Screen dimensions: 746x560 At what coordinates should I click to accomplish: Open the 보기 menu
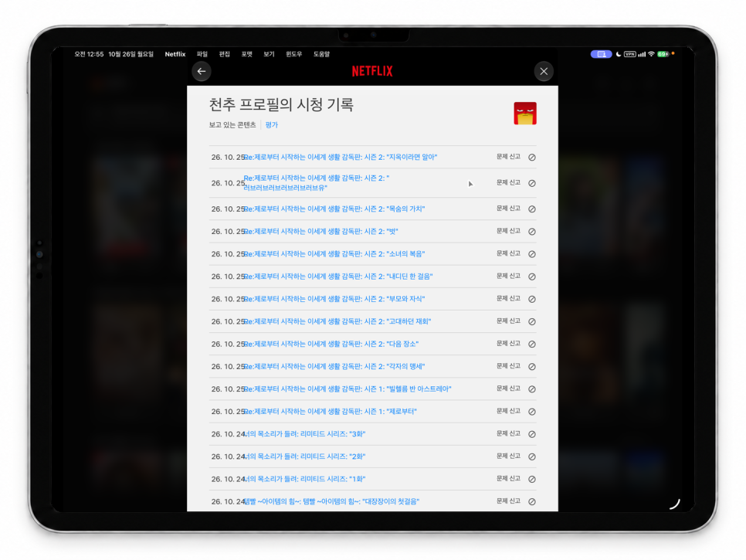[269, 54]
